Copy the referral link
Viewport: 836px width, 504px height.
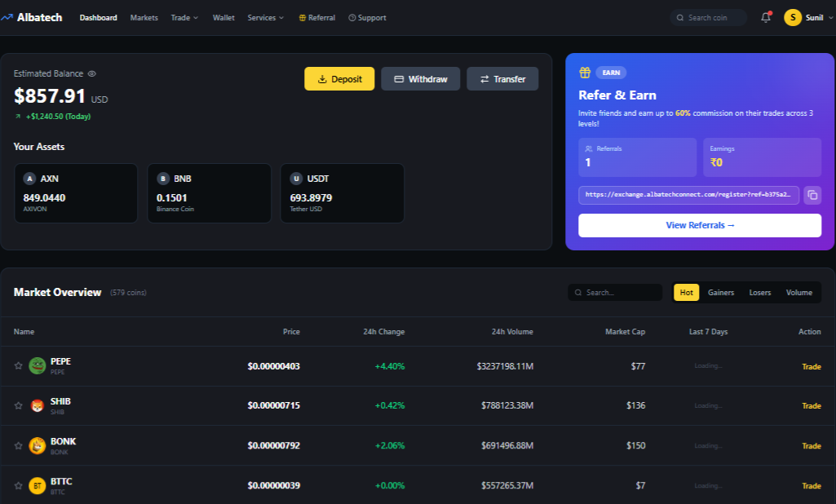pos(812,195)
